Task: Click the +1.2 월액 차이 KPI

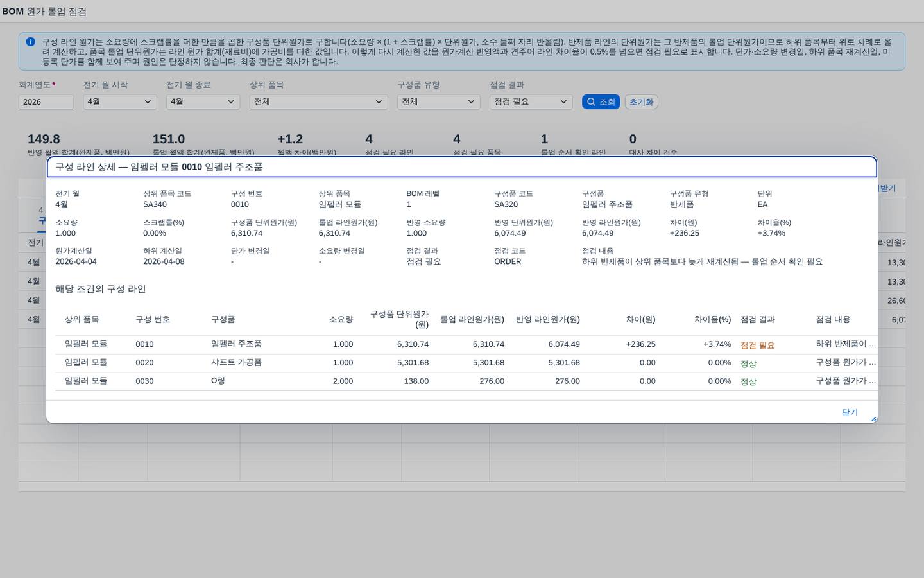Action: [x=290, y=139]
